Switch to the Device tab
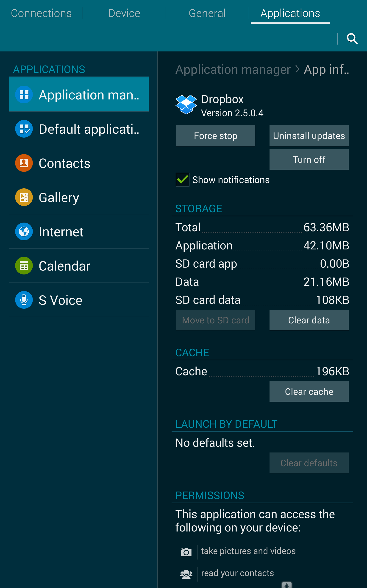 pos(124,13)
